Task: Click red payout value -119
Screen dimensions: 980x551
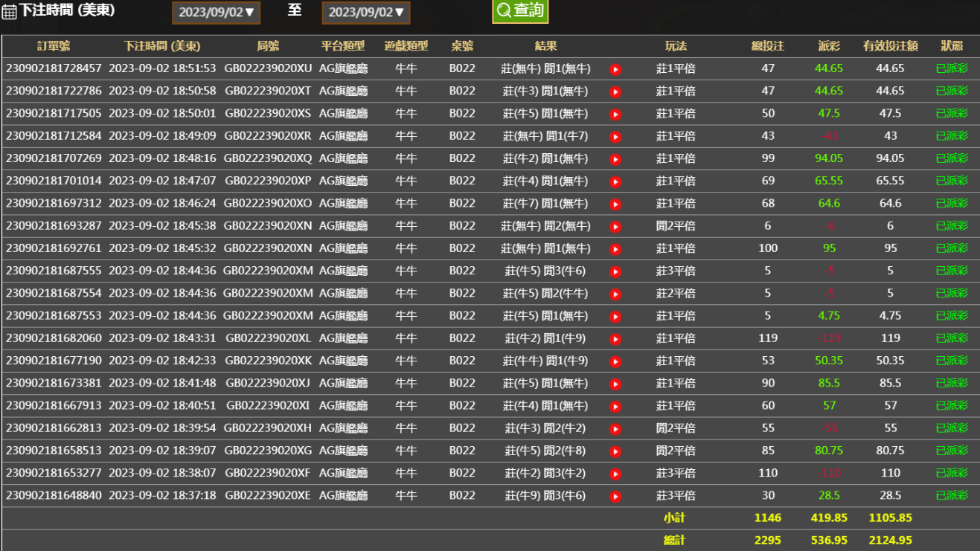Action: 829,338
